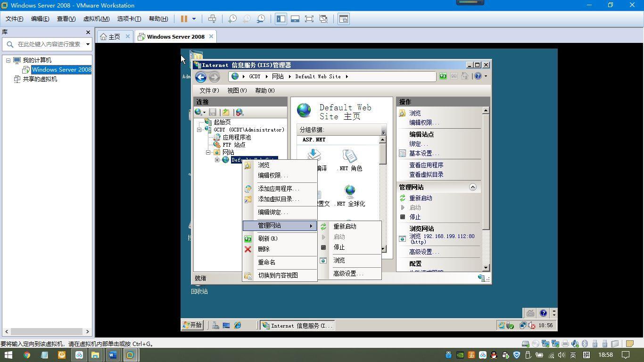The width and height of the screenshot is (644, 362).
Task: Open IIS 视图(V) menu
Action: pyautogui.click(x=237, y=90)
